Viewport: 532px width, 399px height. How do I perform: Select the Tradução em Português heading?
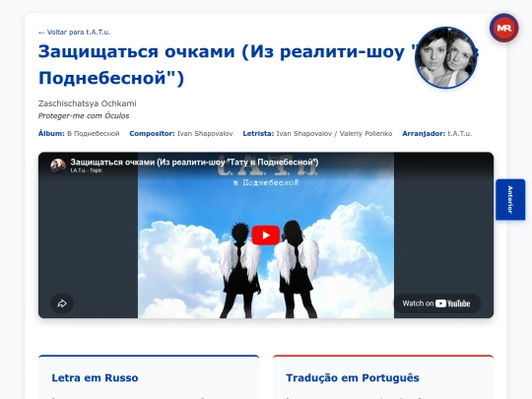coord(353,377)
